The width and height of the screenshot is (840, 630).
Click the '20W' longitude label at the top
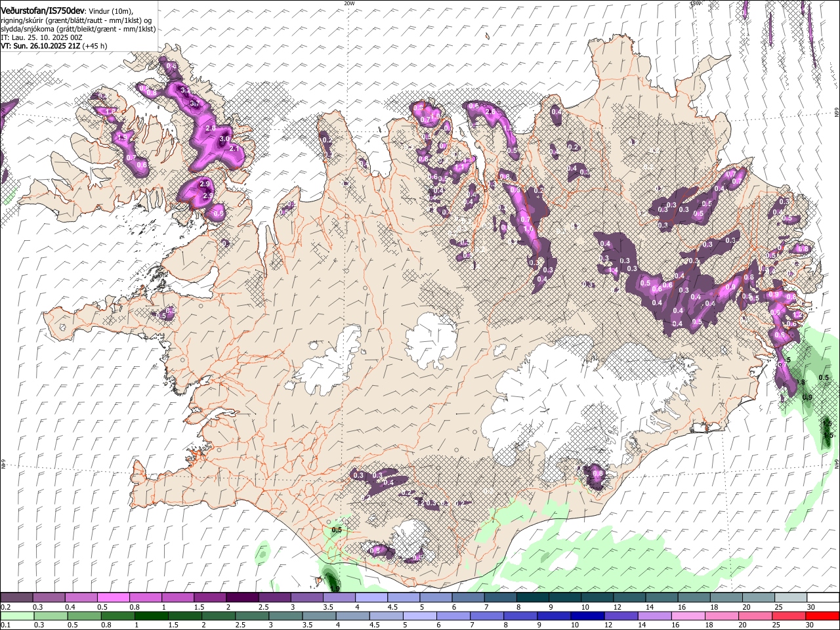tap(349, 3)
